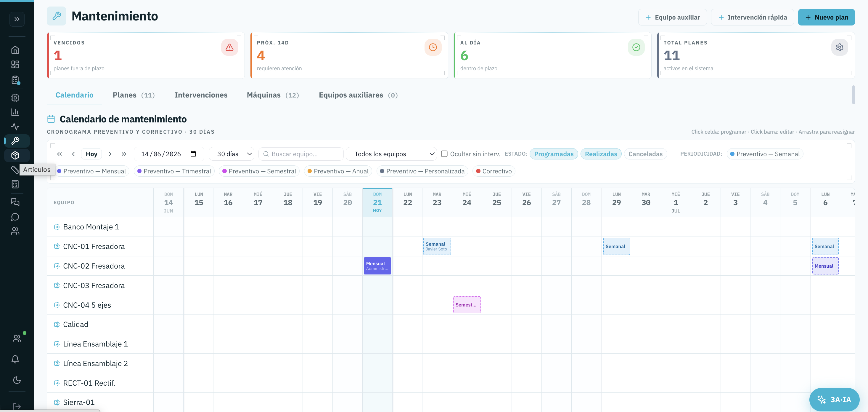Click the Dom 21 Hoy column header

[377, 202]
